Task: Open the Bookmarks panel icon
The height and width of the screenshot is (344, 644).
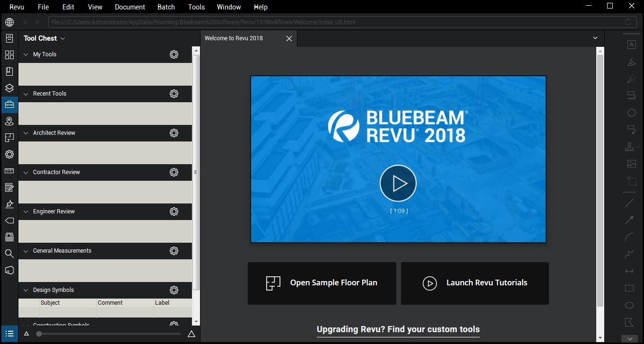Action: [9, 71]
